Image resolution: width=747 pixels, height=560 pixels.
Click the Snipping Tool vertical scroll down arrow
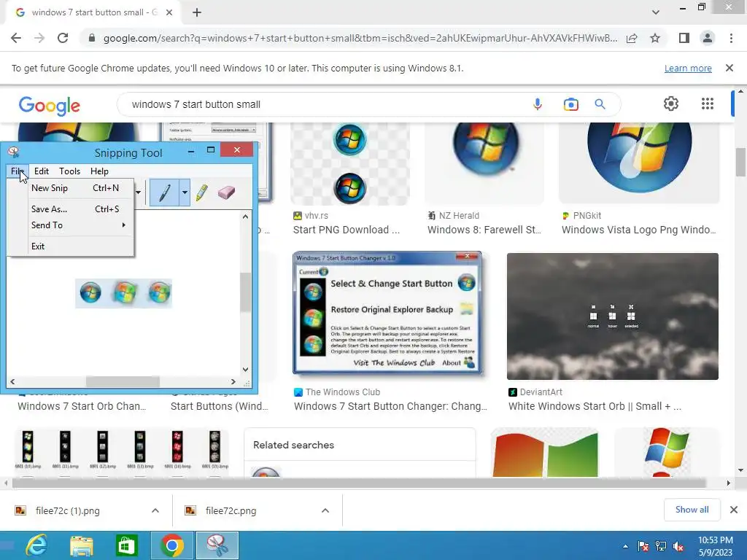tap(245, 369)
